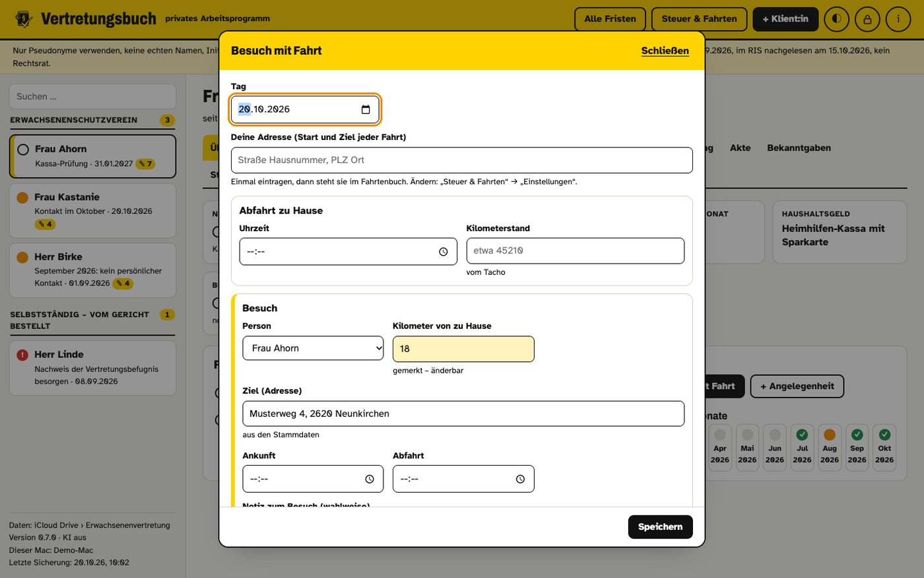The width and height of the screenshot is (924, 578).
Task: Open the Herr Linde client card
Action: pos(92,368)
